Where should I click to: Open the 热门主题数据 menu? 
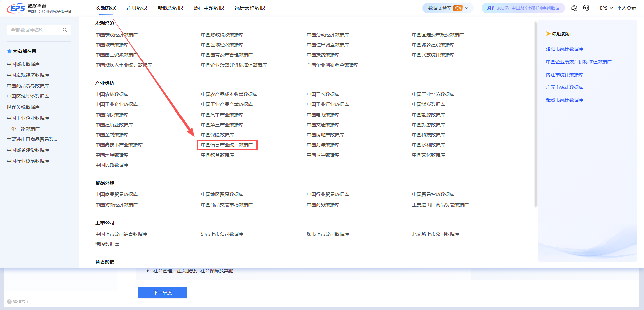(208, 8)
